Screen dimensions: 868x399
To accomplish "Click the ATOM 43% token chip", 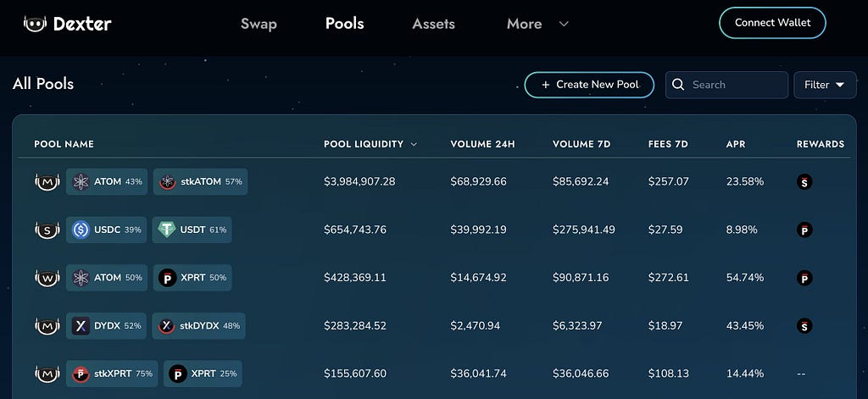I will click(107, 181).
